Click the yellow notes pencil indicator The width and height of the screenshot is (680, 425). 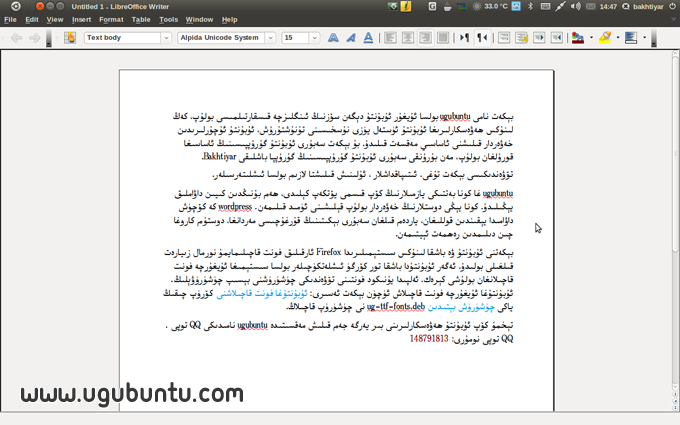click(x=406, y=7)
